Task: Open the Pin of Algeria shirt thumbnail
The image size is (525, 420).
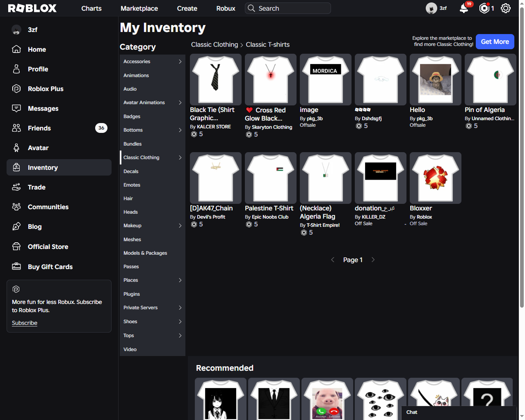Action: pos(491,80)
